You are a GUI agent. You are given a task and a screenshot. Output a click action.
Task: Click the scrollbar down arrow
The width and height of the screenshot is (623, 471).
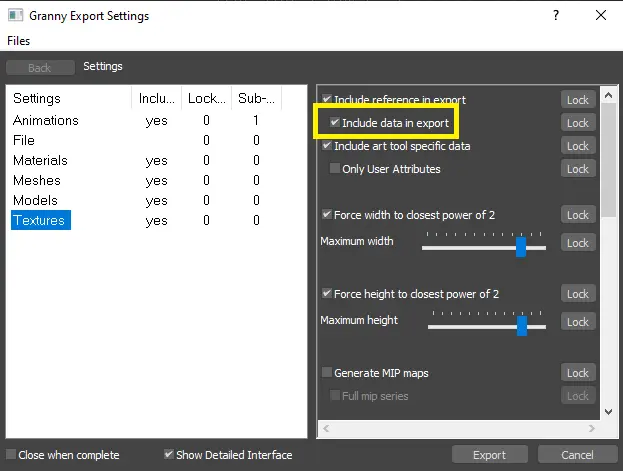(x=607, y=411)
